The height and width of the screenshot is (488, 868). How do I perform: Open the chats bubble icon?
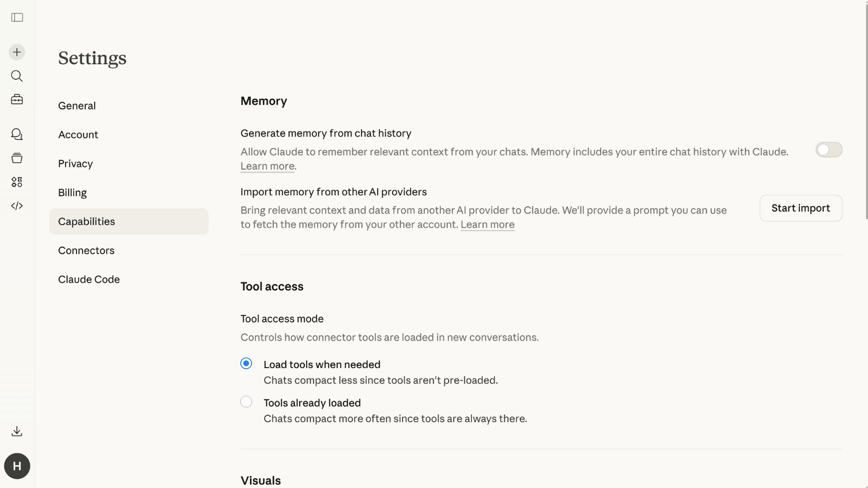17,134
